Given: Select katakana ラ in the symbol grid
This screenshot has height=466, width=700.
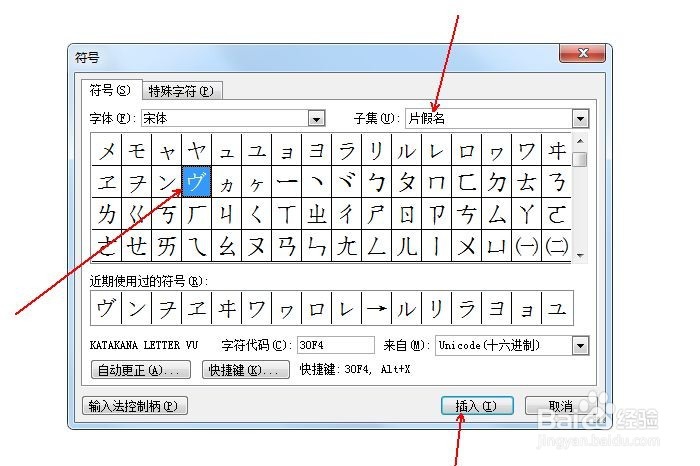Looking at the screenshot, I should tap(346, 150).
